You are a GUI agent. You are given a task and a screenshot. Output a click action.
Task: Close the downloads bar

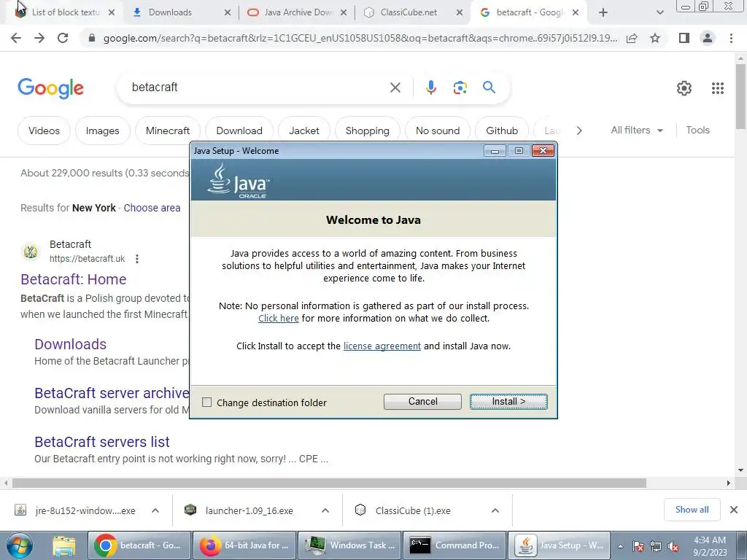(734, 510)
